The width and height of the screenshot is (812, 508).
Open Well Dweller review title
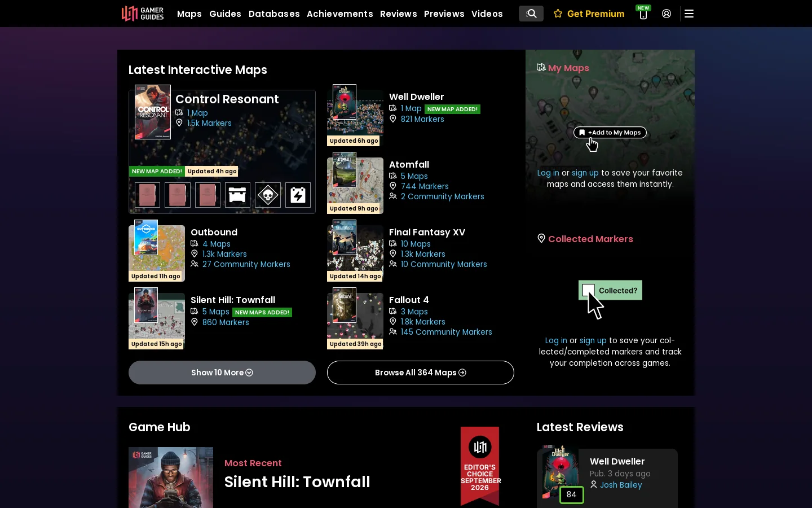click(x=617, y=461)
